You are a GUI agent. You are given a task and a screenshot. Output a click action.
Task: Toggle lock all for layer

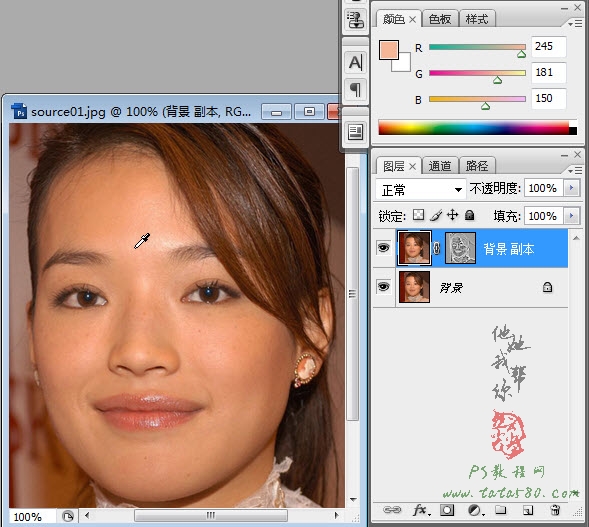(x=470, y=215)
